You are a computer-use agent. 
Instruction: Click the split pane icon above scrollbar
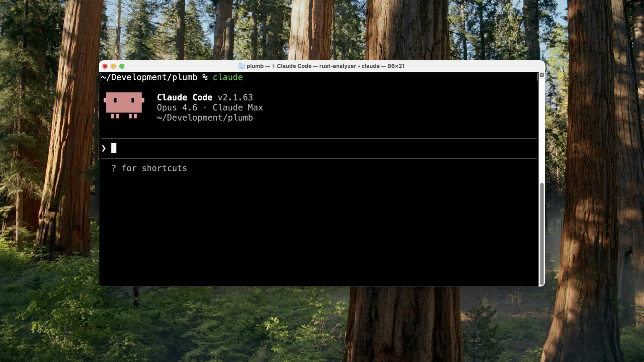pyautogui.click(x=542, y=75)
